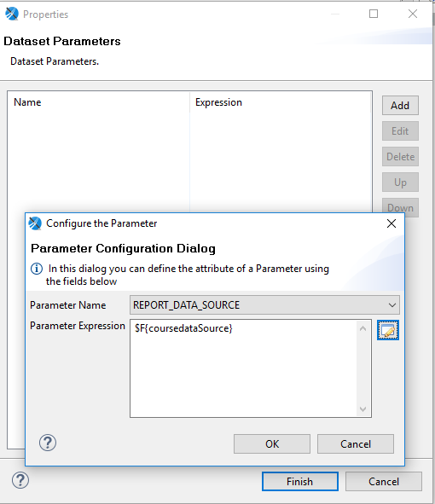
Task: Click the expression box scroll up arrow
Action: (363, 328)
